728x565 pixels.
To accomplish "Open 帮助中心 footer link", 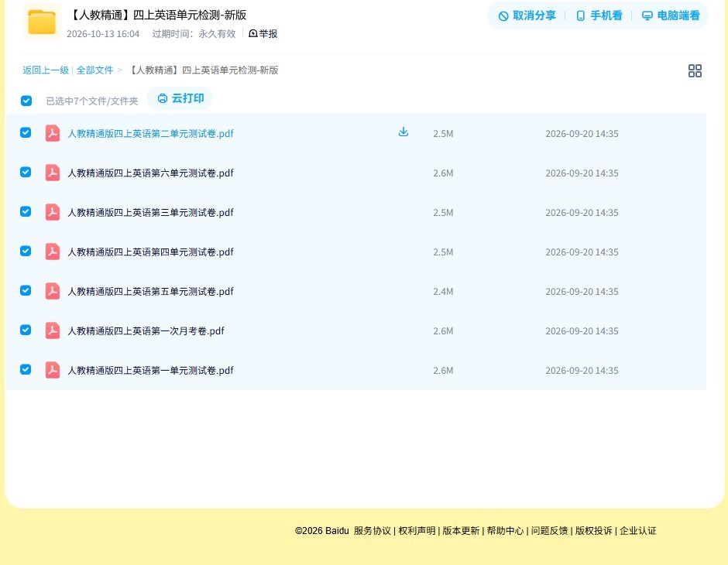I will point(505,531).
